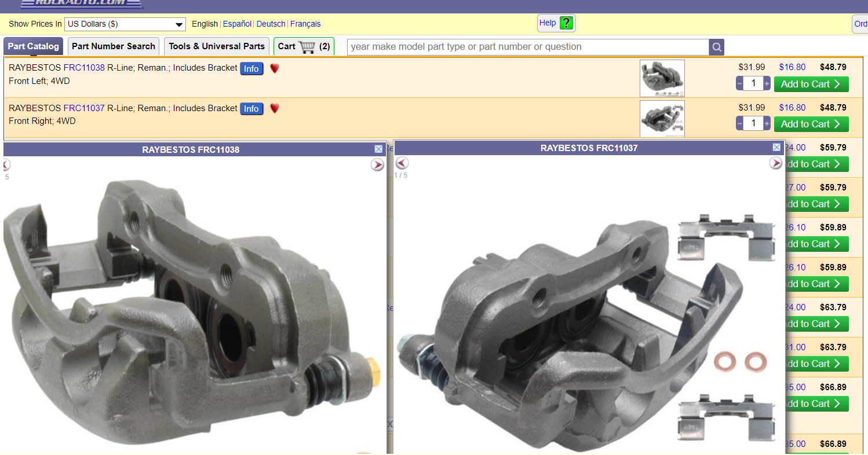The image size is (868, 455).
Task: Add to cart the 31.00 core, $63.79 item
Action: pos(816,364)
